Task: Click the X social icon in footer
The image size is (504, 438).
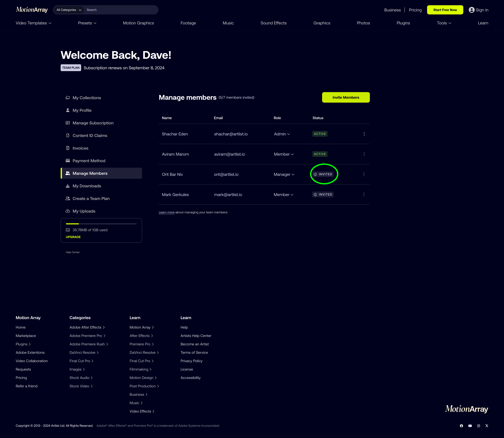Action: coord(487,426)
